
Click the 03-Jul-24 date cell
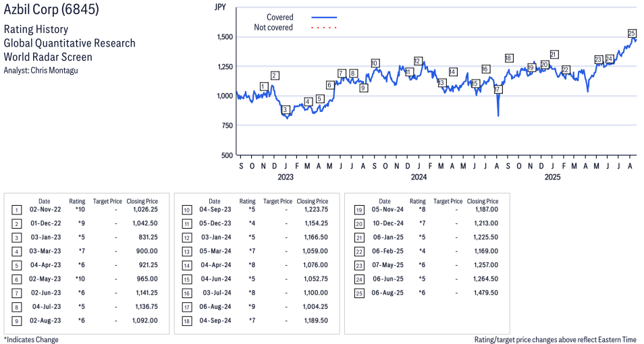(x=217, y=293)
